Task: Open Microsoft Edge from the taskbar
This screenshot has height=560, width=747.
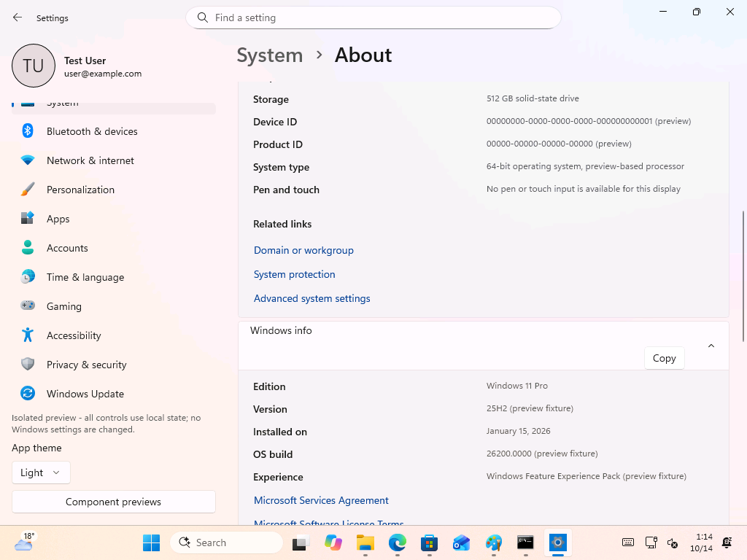Action: (x=398, y=542)
